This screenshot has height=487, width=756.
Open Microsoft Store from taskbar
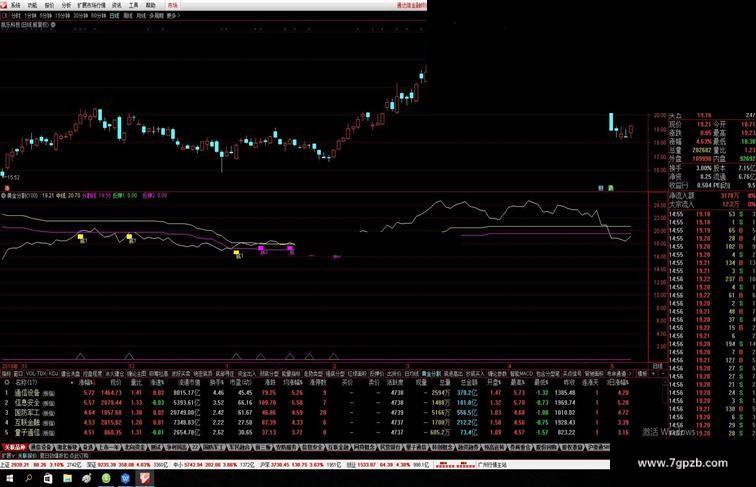tap(48, 478)
